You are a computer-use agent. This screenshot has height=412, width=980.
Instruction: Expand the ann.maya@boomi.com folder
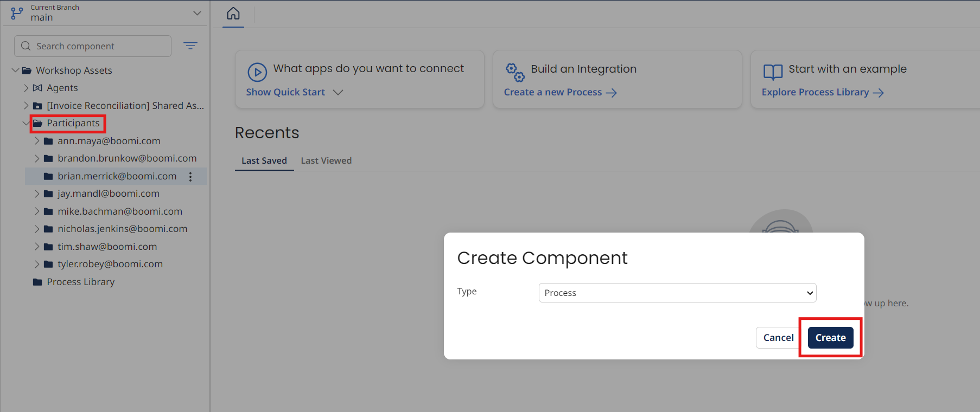pos(37,141)
